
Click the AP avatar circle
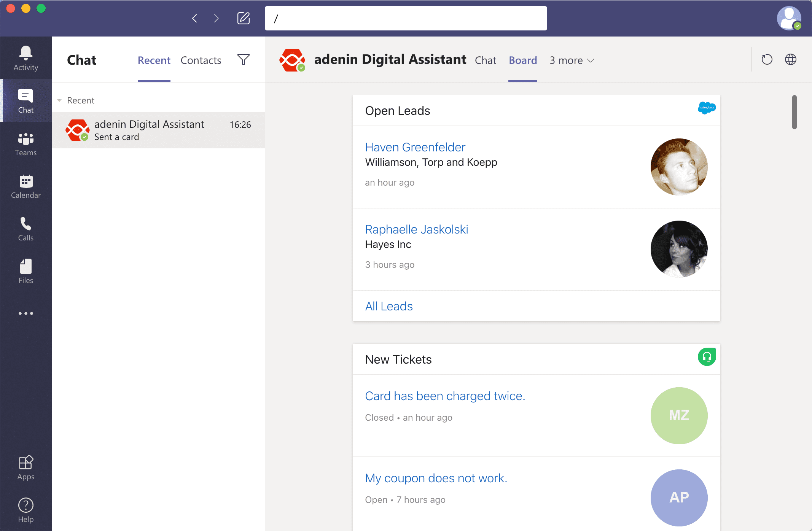click(679, 498)
